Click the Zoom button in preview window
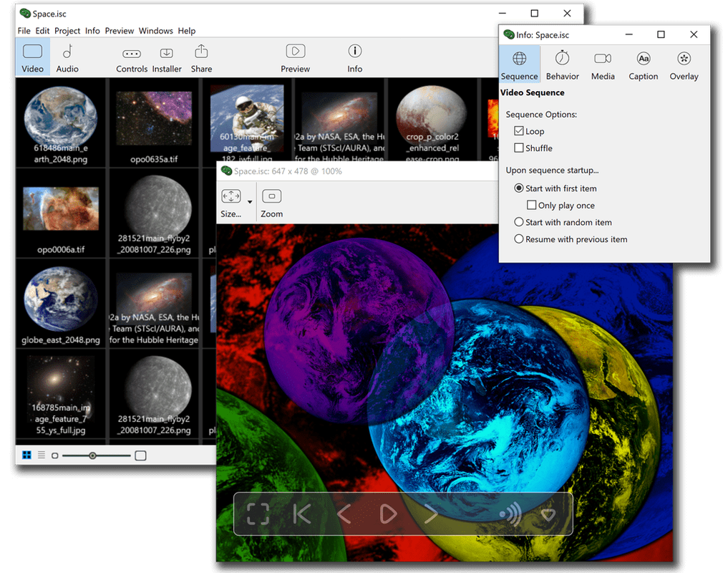 (x=271, y=203)
